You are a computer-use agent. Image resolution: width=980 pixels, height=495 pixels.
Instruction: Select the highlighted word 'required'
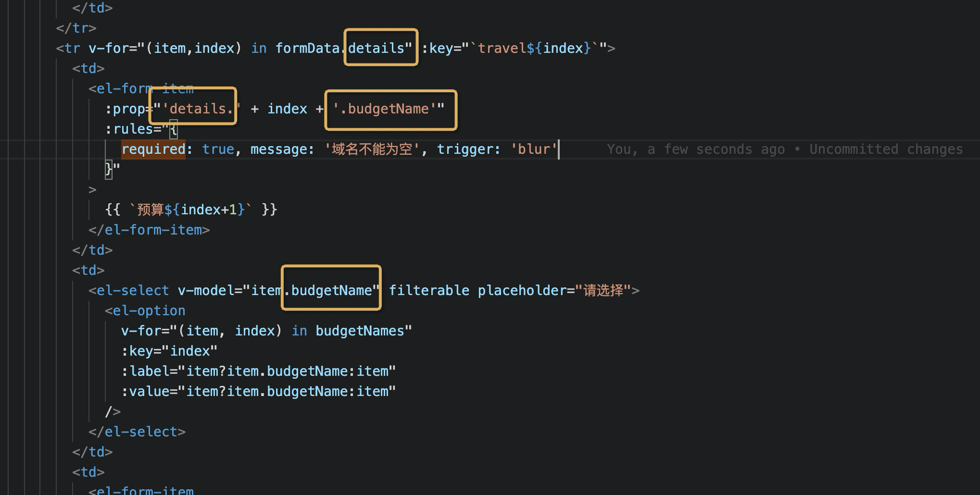(153, 149)
